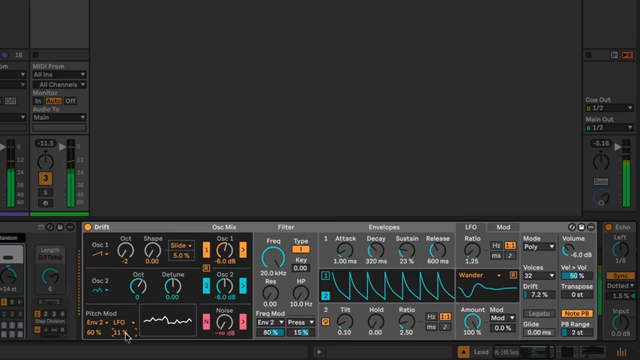Open Audio To Main dropdown
Image resolution: width=640 pixels, height=360 pixels.
(59, 118)
